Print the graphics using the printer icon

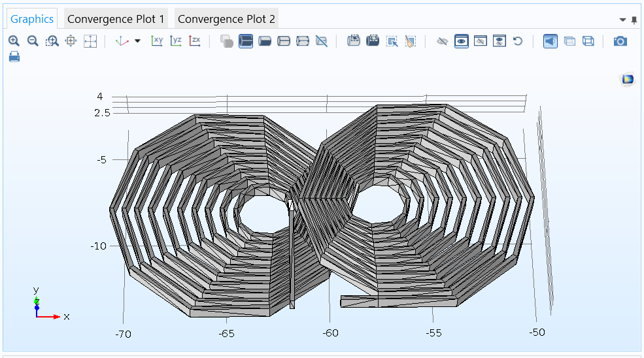point(14,57)
